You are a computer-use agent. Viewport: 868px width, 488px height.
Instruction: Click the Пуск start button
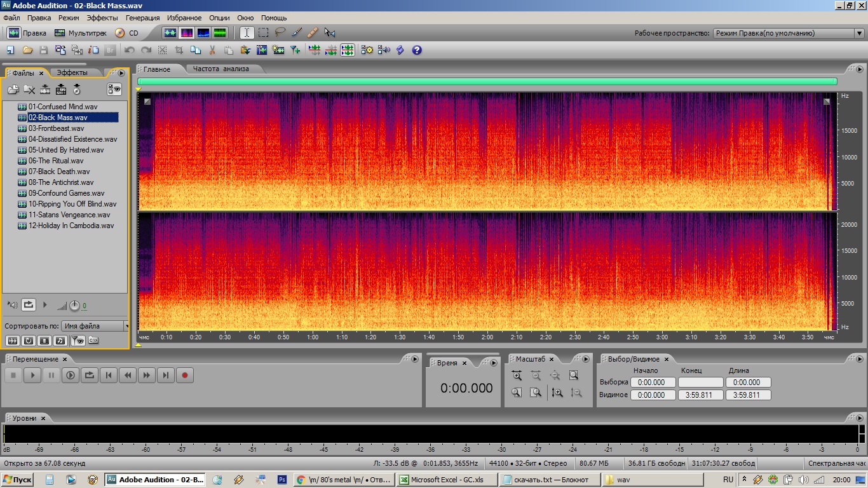point(17,480)
